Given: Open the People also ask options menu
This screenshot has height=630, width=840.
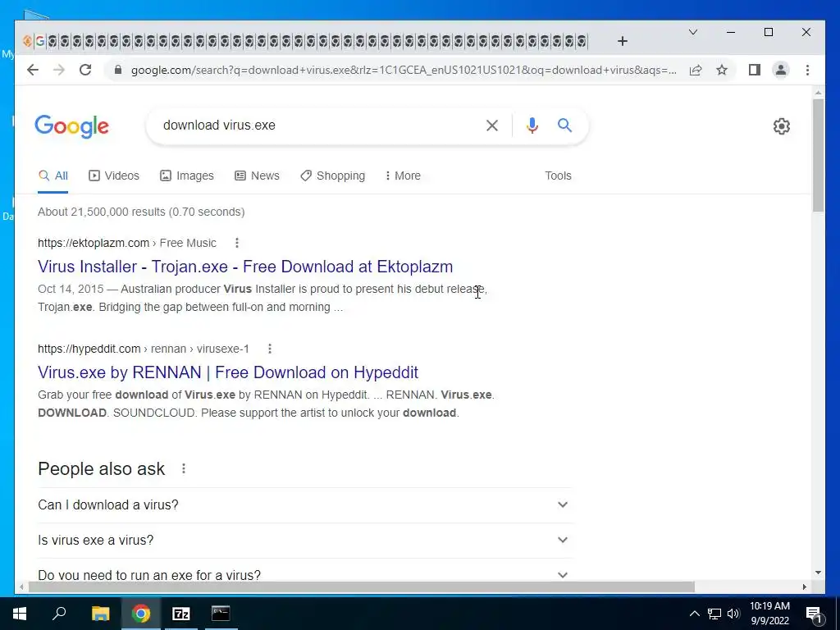Looking at the screenshot, I should coord(183,468).
